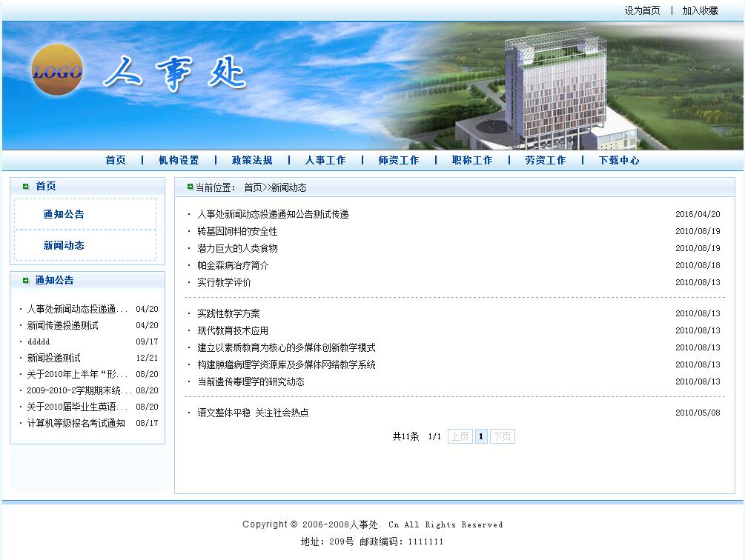Screen dimensions: 745x560
Task: Click the green arrow icon beside 当前位置
Action: pyautogui.click(x=190, y=187)
